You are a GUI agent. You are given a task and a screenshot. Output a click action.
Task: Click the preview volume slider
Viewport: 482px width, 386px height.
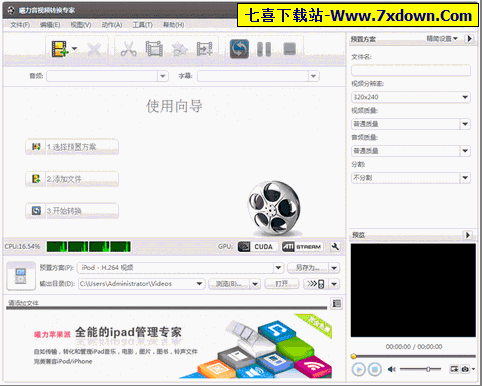point(420,369)
